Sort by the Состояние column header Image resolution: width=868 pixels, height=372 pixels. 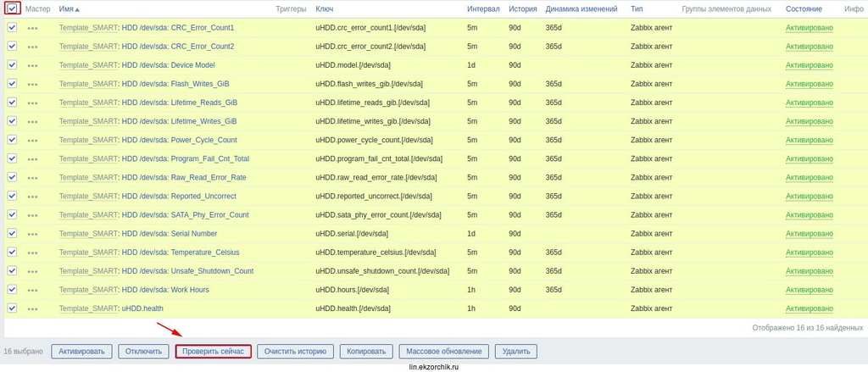pos(803,8)
